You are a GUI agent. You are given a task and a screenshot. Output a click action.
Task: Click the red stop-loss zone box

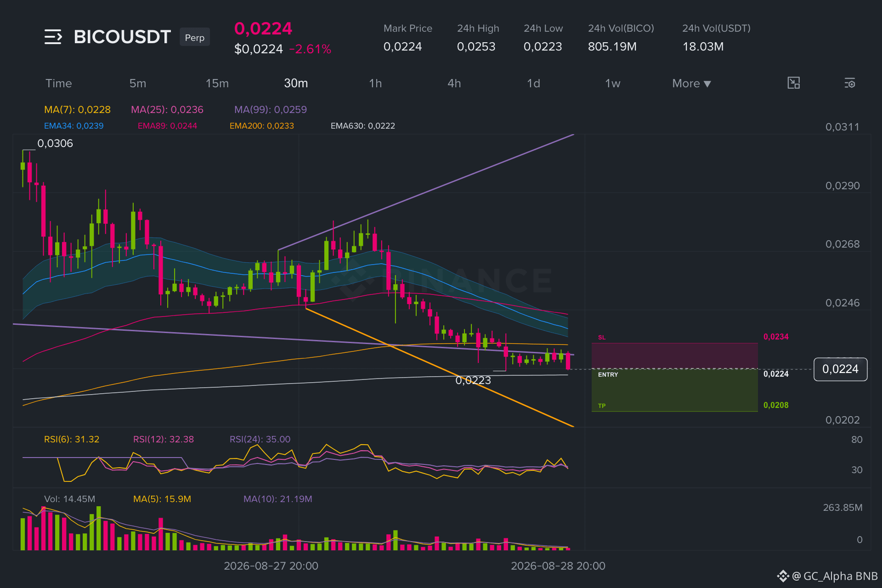(675, 356)
